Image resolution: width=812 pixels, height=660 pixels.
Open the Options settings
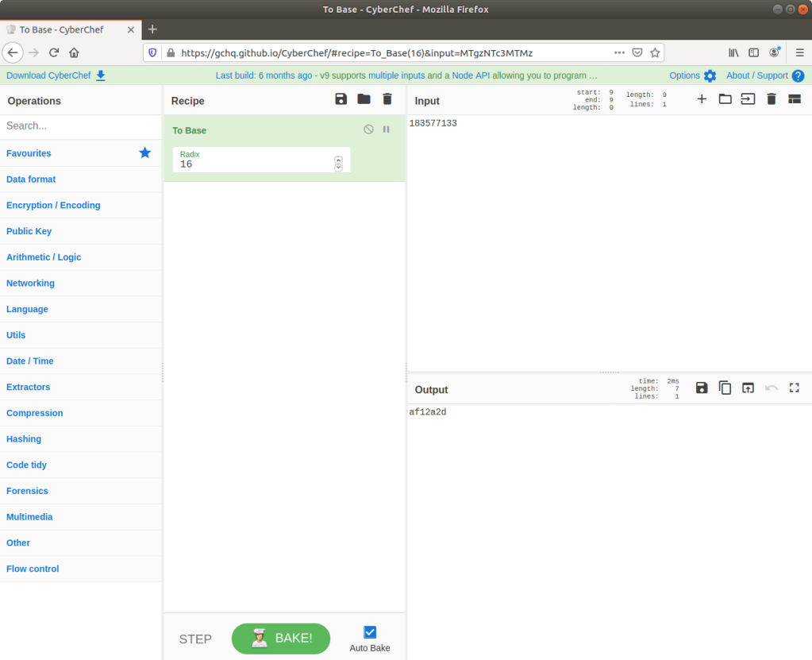(692, 75)
